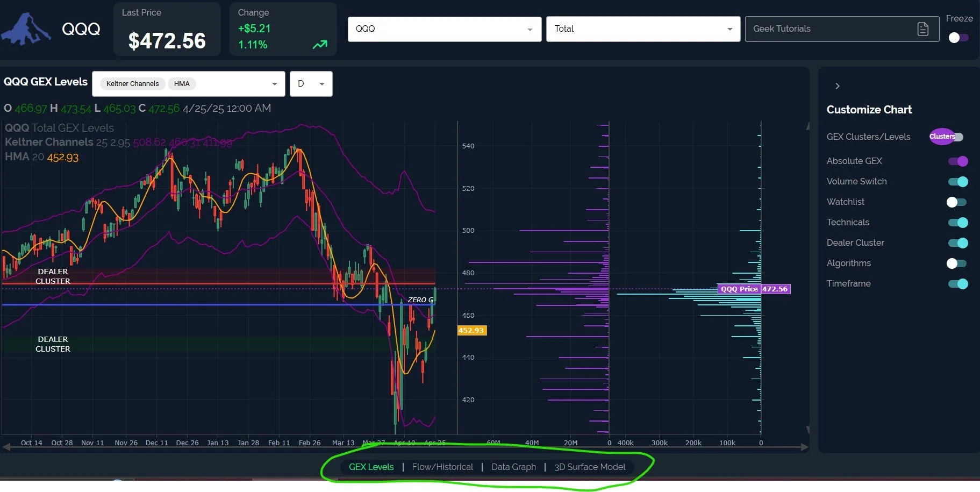980x492 pixels.
Task: Click the 1.11% change percentage
Action: pyautogui.click(x=253, y=45)
